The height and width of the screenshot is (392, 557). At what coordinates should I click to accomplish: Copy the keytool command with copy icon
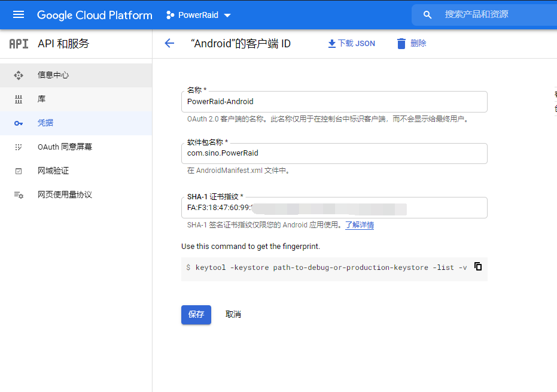(478, 266)
